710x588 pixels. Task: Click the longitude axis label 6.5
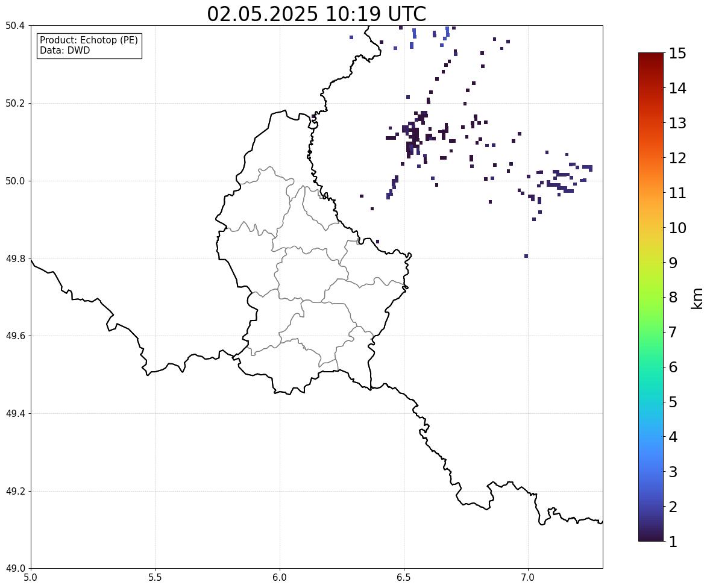point(404,578)
